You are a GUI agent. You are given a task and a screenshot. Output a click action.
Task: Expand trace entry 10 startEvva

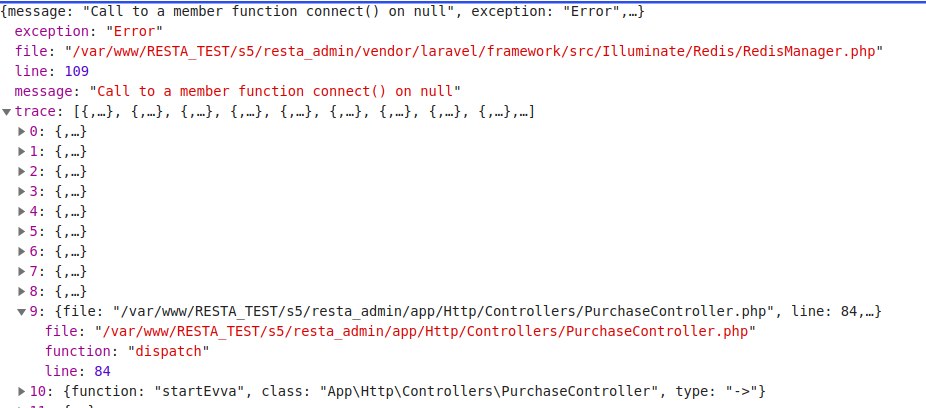click(23, 390)
